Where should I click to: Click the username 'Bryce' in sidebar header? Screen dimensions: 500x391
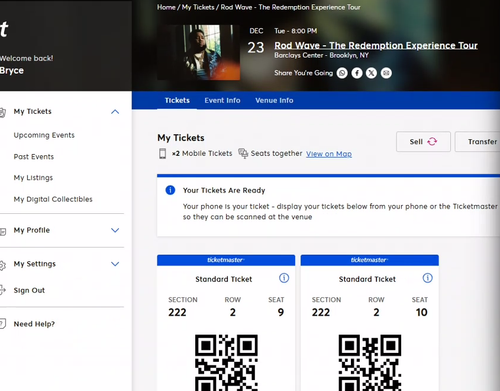tap(12, 71)
